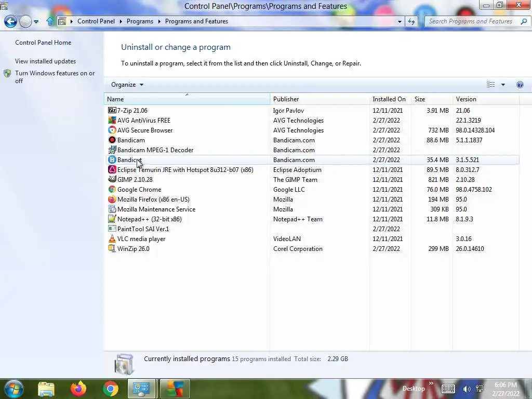Select the 821 MB size value
This screenshot has width=532, height=399.
pyautogui.click(x=438, y=179)
